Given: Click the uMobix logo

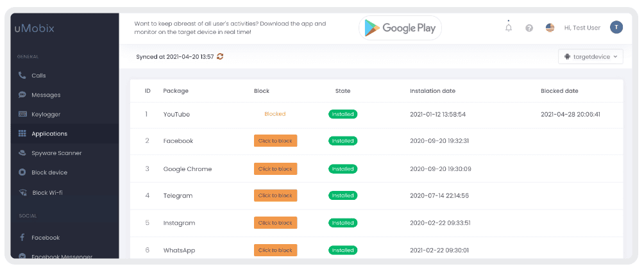Looking at the screenshot, I should (x=35, y=28).
